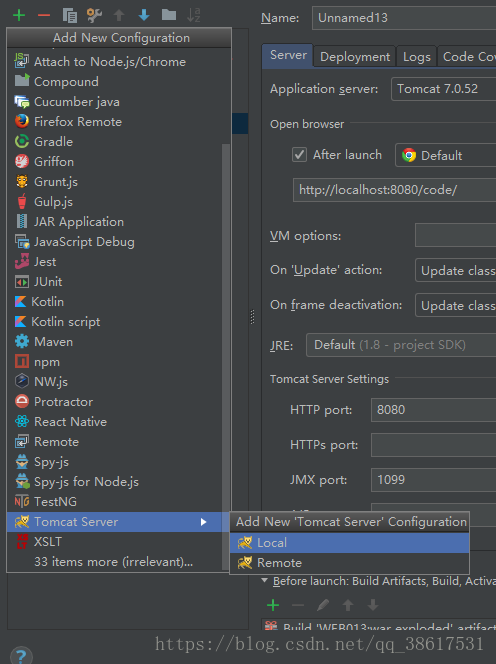
Task: Expand the Tomcat Server submenu arrow
Action: click(x=203, y=522)
